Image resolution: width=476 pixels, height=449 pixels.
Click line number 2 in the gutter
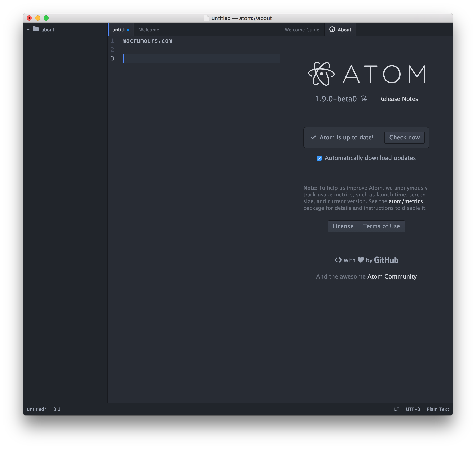(x=112, y=50)
